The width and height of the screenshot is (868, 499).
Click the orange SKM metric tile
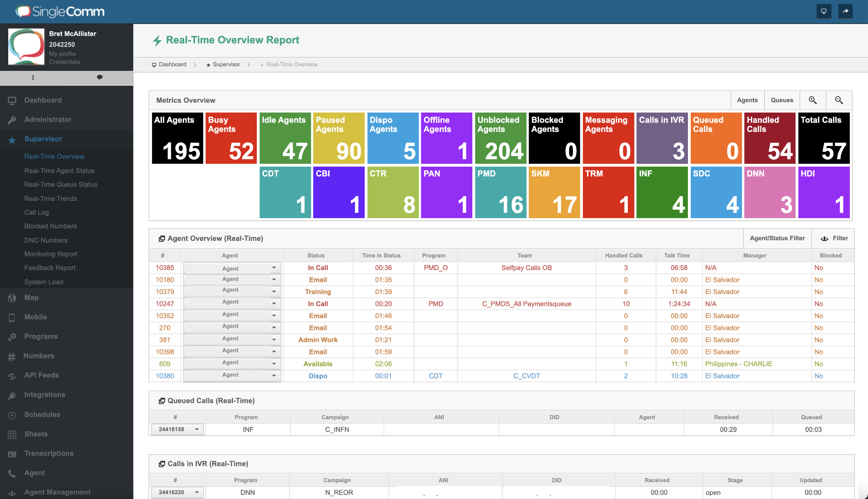pos(554,192)
